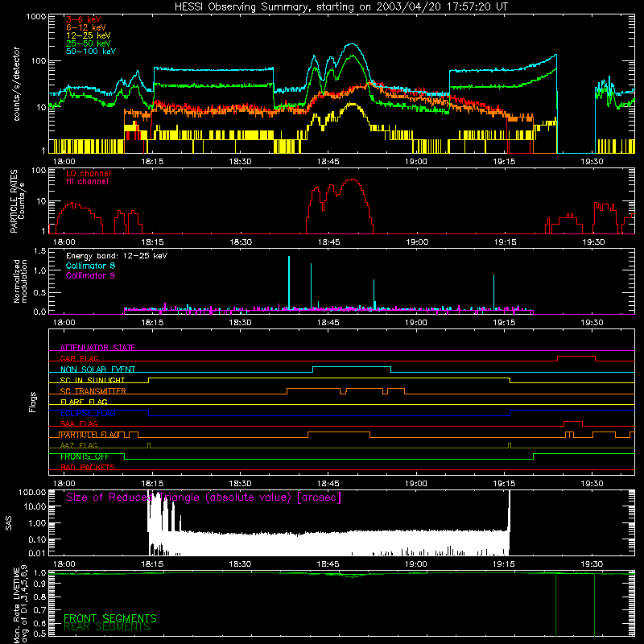The width and height of the screenshot is (644, 644).
Task: Click the REAR SEGMENTS legend label
Action: pos(107,627)
